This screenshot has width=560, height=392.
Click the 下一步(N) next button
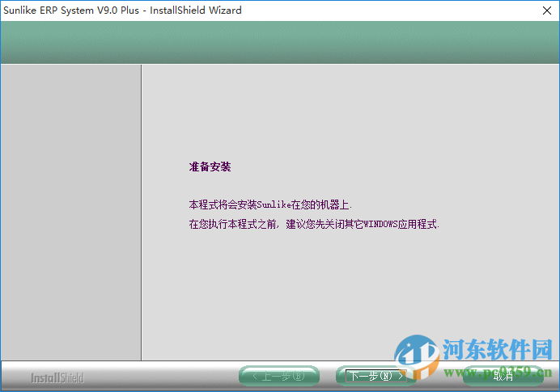pos(375,376)
